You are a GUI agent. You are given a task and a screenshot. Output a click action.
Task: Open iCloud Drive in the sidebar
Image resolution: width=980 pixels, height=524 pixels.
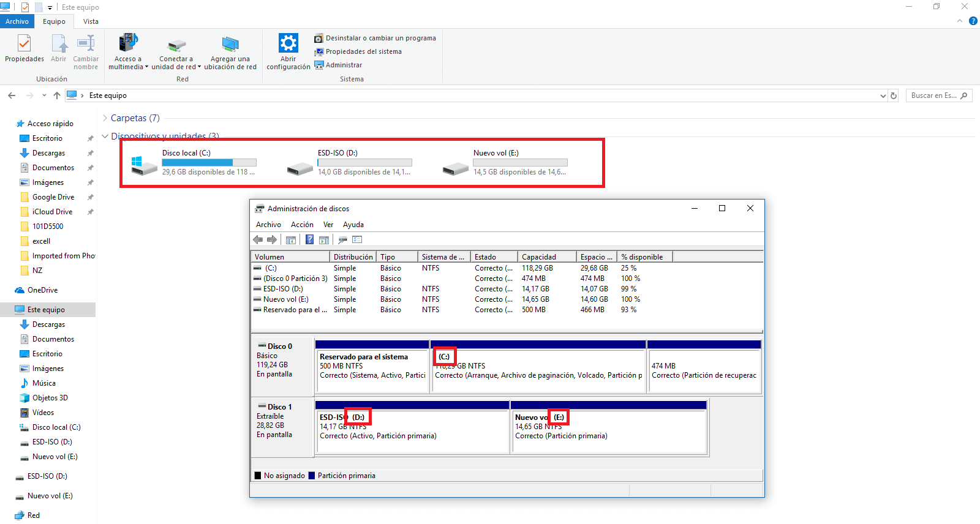coord(52,212)
